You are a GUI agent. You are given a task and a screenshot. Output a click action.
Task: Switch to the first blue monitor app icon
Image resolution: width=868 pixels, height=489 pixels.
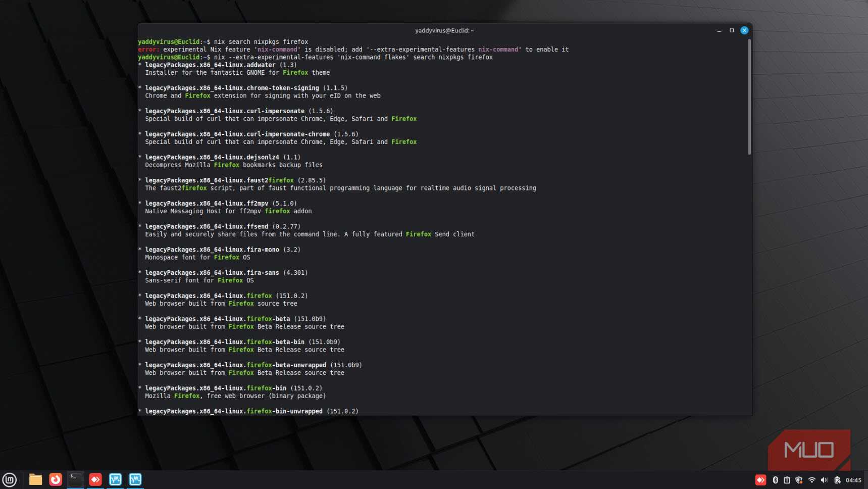tap(115, 479)
